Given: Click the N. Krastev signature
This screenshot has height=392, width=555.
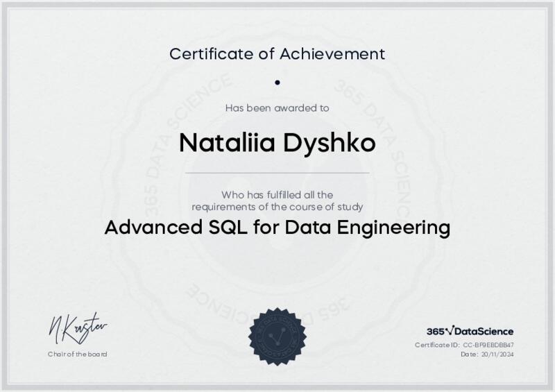Looking at the screenshot, I should [x=78, y=329].
